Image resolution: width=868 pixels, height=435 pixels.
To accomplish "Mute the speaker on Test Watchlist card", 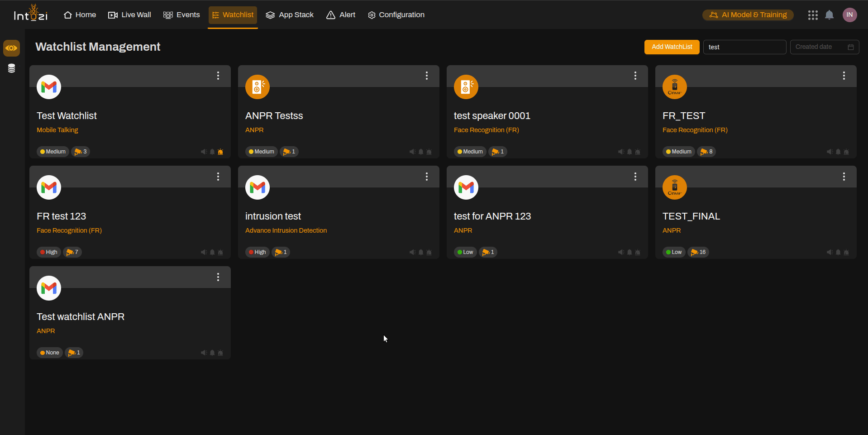I will click(203, 152).
